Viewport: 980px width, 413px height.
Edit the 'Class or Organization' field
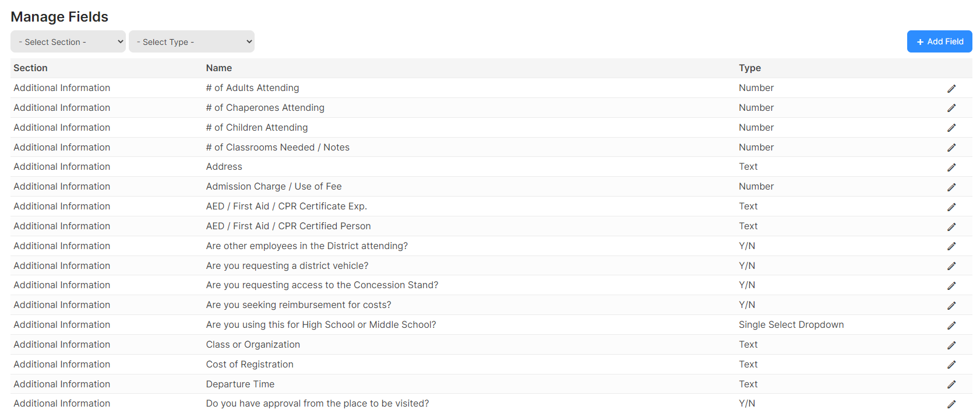coord(951,345)
